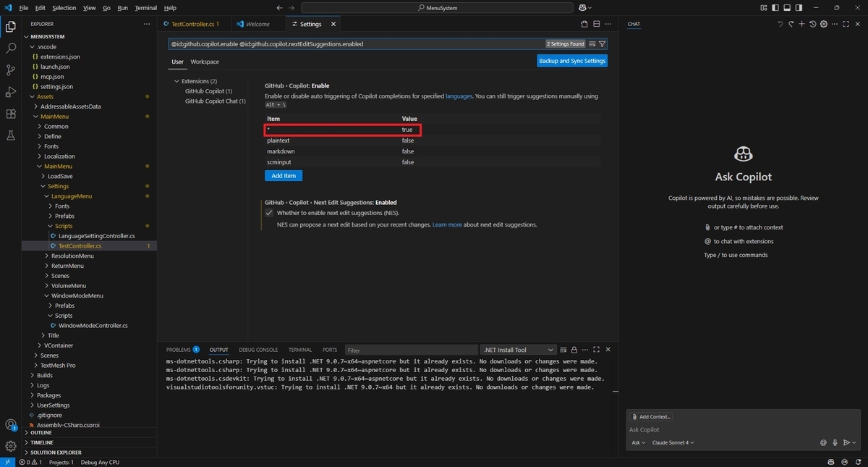Clear the output panel log
This screenshot has height=467, width=868.
563,350
